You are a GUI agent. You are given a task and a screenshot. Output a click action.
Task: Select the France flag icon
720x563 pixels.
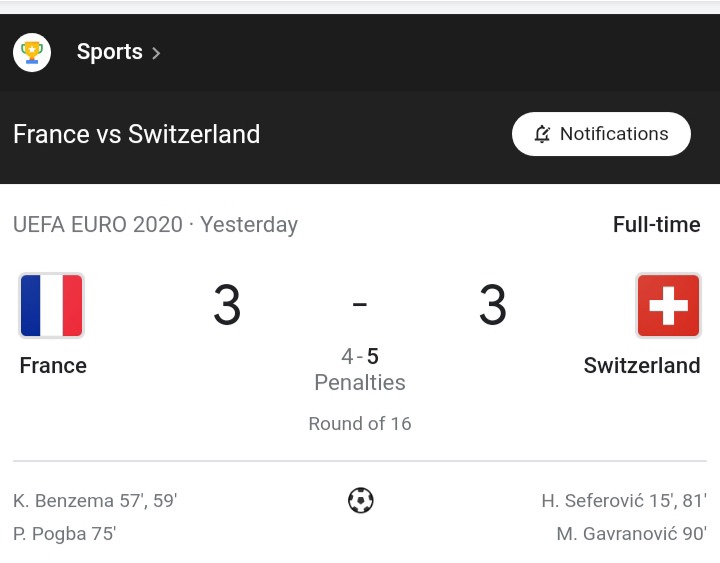51,305
